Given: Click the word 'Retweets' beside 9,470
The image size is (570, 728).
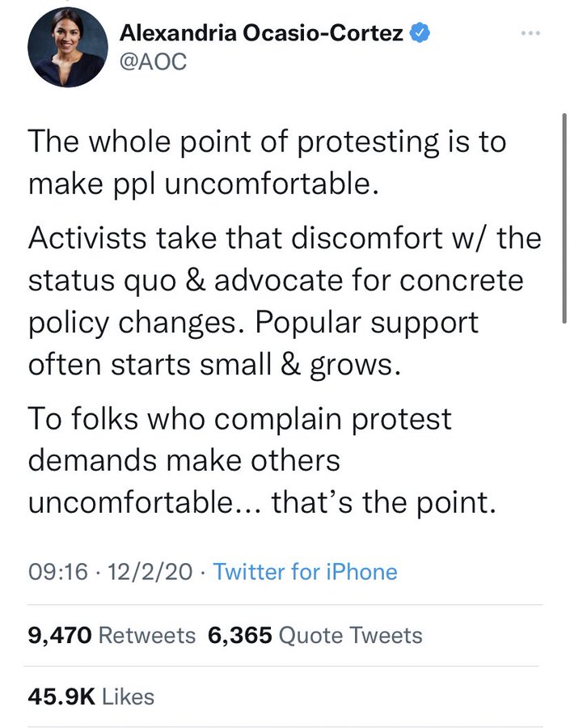Looking at the screenshot, I should [147, 635].
